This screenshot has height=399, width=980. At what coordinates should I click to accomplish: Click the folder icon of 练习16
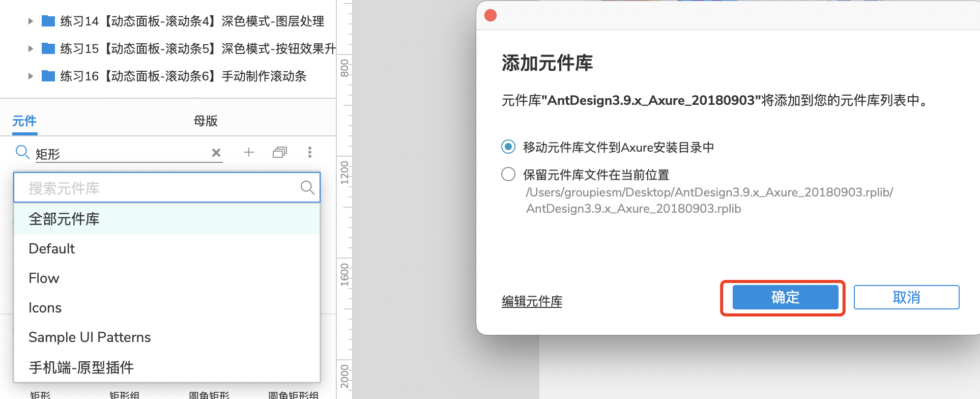coord(48,76)
